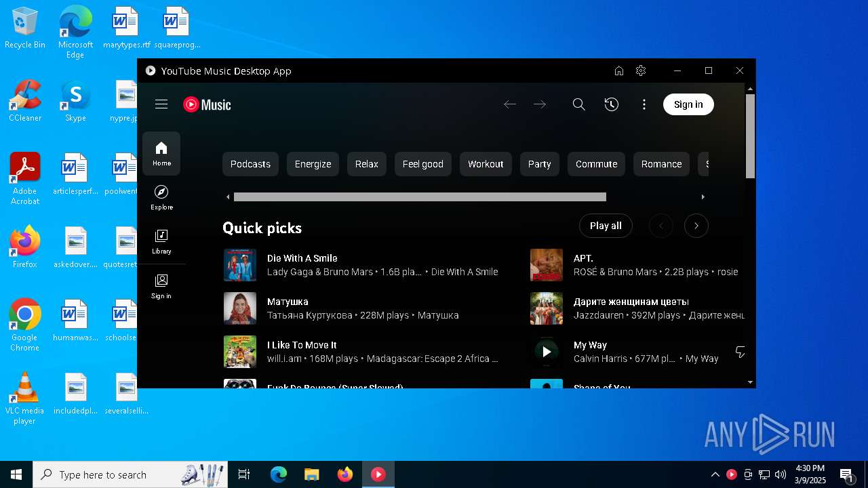The image size is (868, 488).
Task: Click the APT. song thumbnail
Action: pyautogui.click(x=547, y=265)
